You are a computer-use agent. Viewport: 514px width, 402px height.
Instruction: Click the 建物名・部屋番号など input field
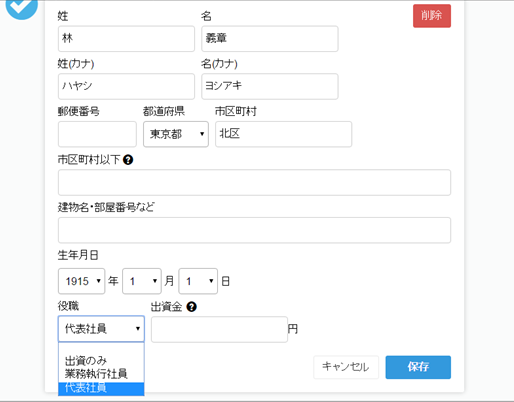click(x=255, y=230)
